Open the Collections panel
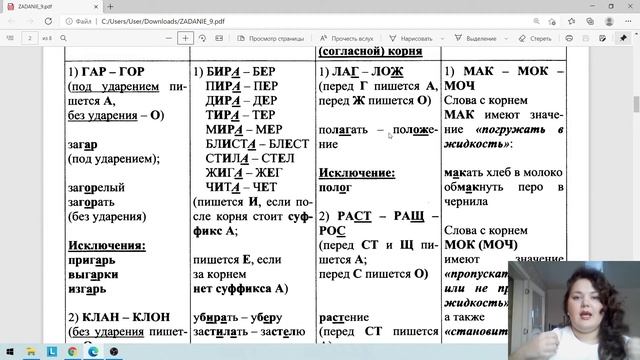 [590, 21]
